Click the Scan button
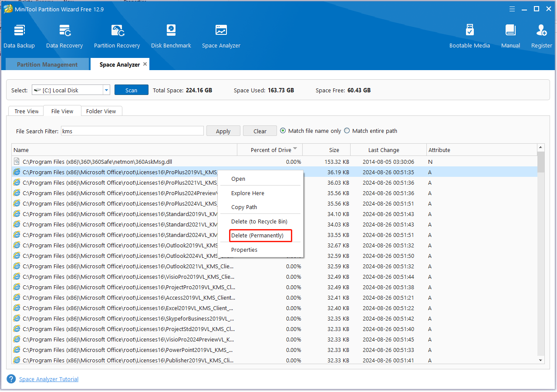The height and width of the screenshot is (392, 557). (x=132, y=90)
